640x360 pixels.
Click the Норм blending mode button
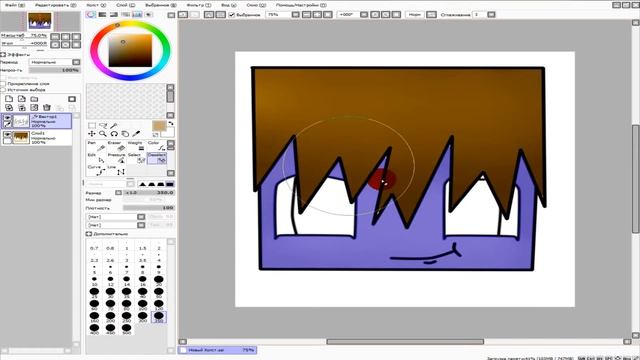(414, 15)
